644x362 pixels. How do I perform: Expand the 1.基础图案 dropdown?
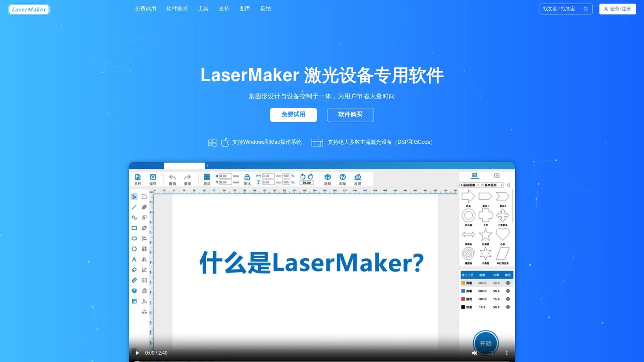pyautogui.click(x=470, y=185)
